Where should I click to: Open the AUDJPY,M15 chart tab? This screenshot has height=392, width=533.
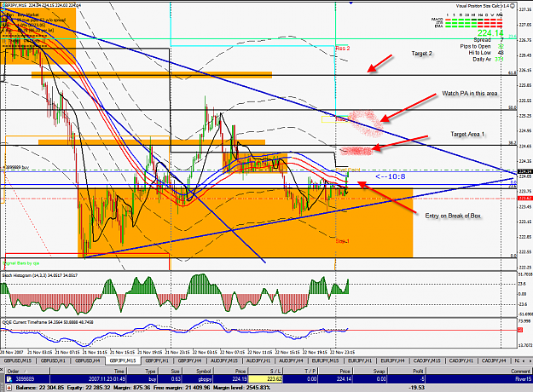pyautogui.click(x=223, y=360)
